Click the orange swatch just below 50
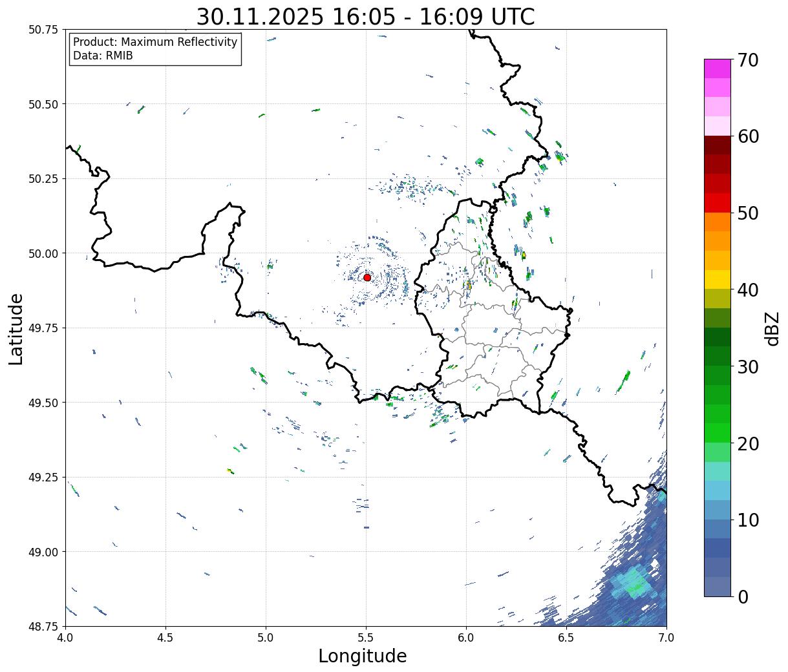 click(718, 222)
